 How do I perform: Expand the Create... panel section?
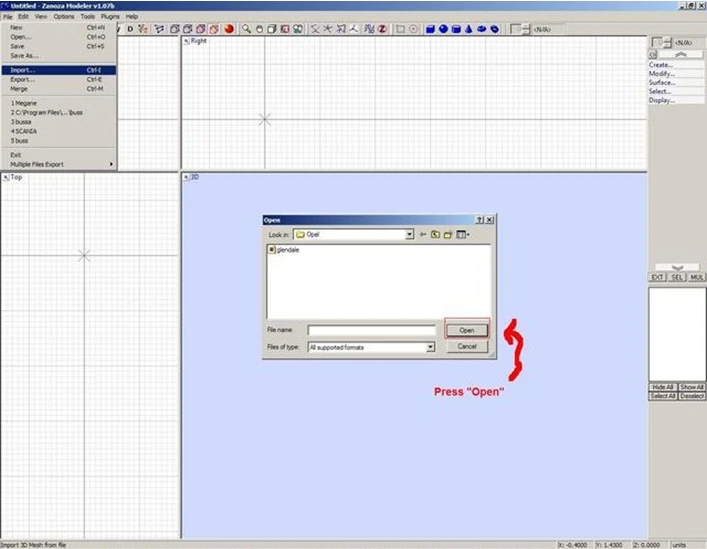click(x=676, y=65)
